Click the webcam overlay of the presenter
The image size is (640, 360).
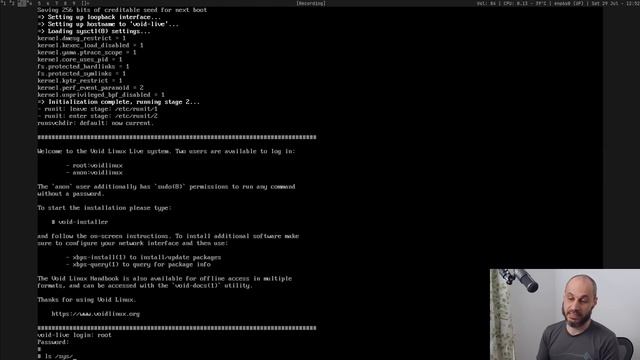pos(565,314)
